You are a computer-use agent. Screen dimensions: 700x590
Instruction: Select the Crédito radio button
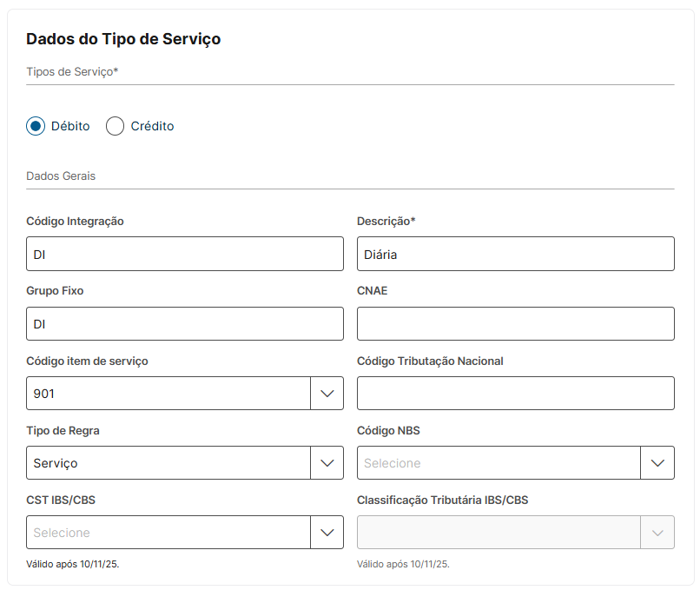(x=115, y=126)
